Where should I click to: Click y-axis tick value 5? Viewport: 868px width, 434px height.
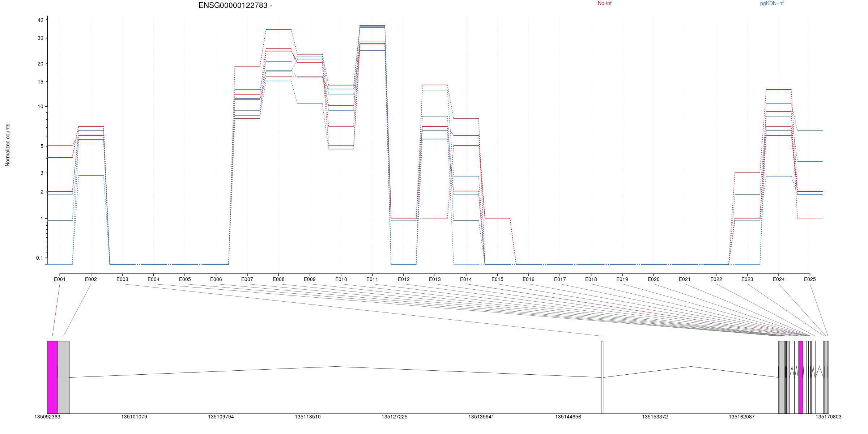pos(42,146)
